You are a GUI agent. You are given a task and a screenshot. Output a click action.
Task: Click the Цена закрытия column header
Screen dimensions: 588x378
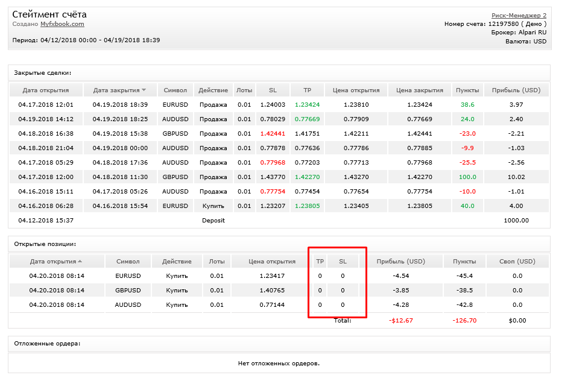420,90
